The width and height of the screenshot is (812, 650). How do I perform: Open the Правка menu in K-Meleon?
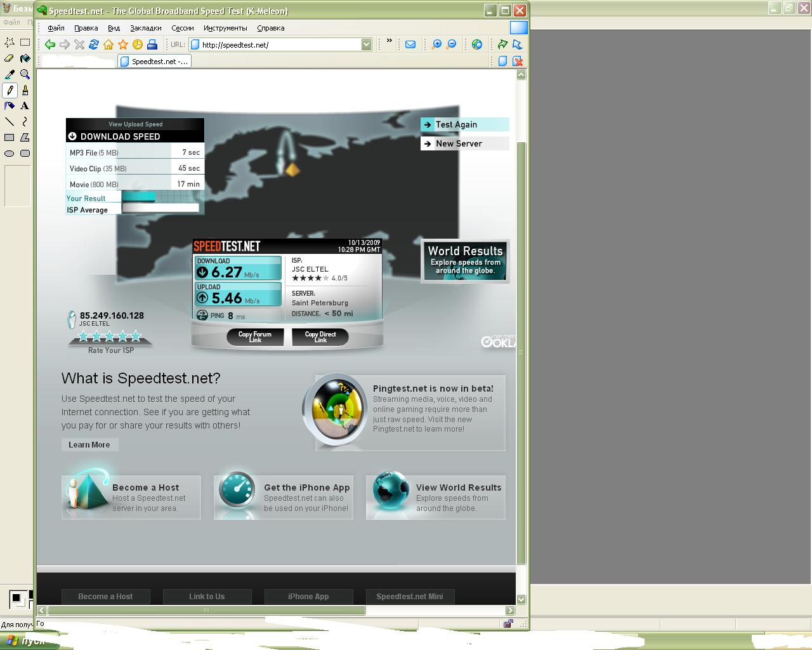point(86,28)
